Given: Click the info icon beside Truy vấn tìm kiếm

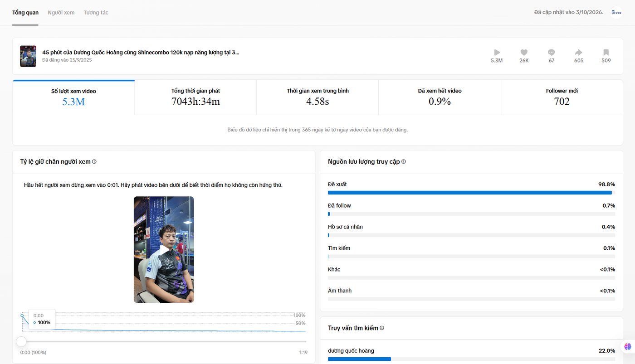Looking at the screenshot, I should 382,328.
